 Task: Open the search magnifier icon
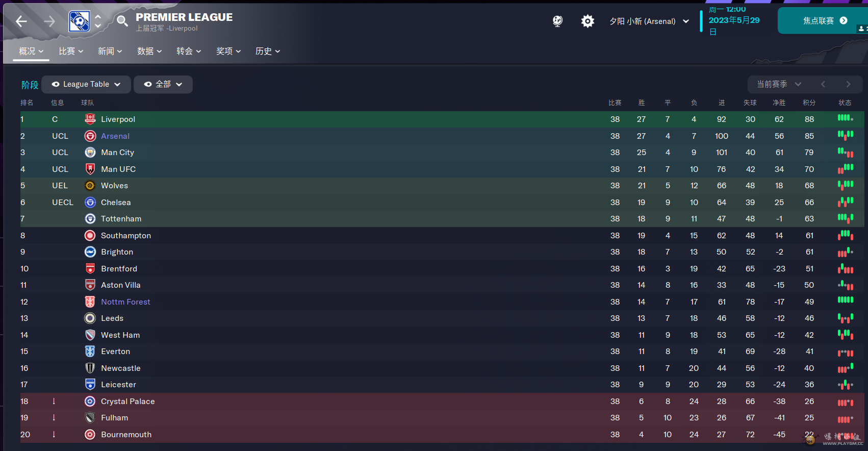pos(122,21)
